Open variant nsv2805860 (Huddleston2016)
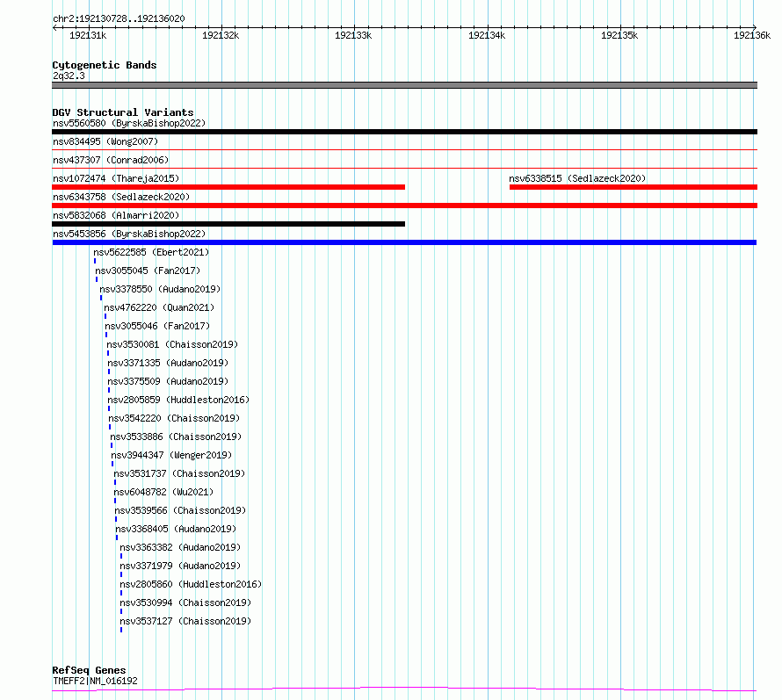This screenshot has width=782, height=700. coord(191,584)
